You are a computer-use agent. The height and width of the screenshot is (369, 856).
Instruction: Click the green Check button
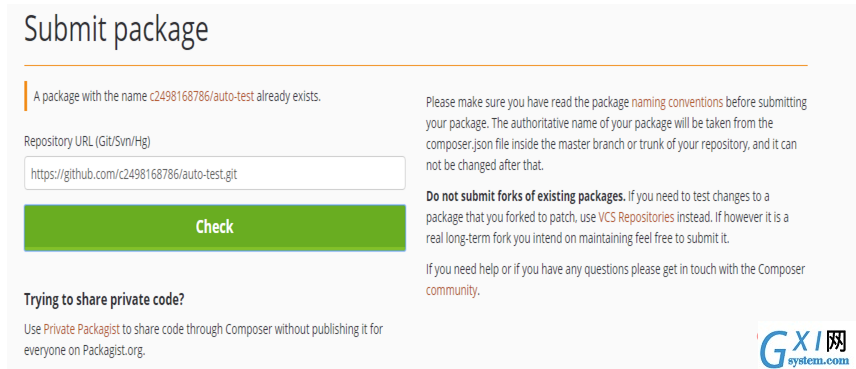pos(215,228)
